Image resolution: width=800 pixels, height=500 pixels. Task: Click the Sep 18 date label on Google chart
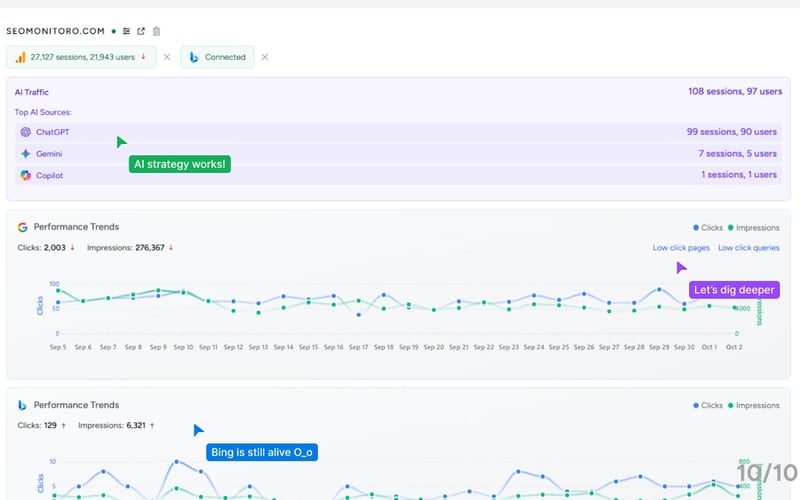384,347
